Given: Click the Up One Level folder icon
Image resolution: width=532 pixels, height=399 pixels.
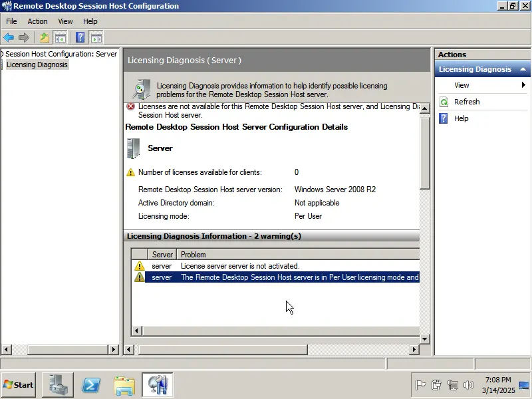Looking at the screenshot, I should tap(45, 37).
